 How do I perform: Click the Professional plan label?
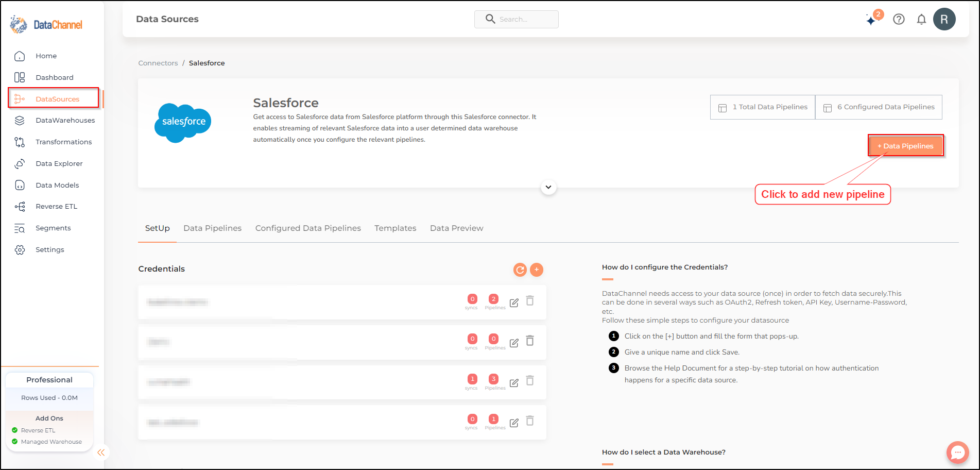(49, 380)
